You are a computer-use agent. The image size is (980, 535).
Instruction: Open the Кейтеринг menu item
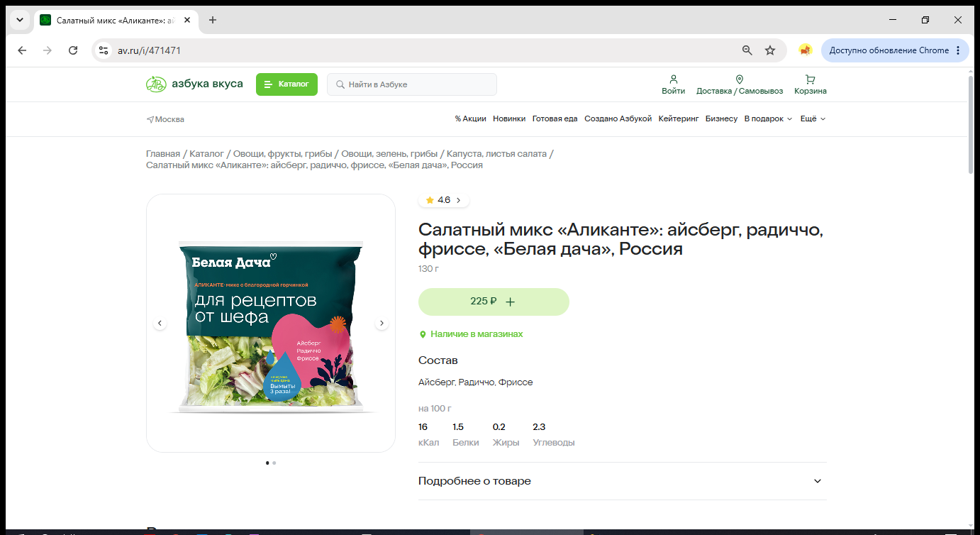(x=679, y=119)
